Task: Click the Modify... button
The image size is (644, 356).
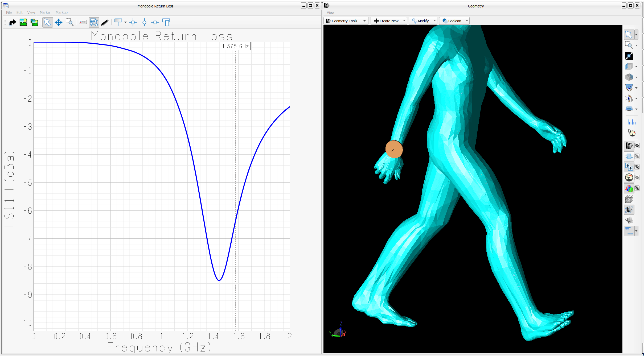Action: (x=423, y=21)
